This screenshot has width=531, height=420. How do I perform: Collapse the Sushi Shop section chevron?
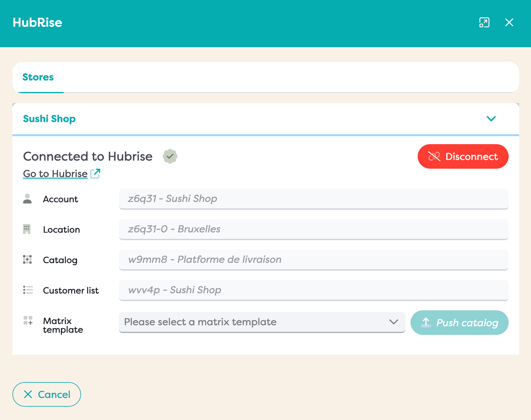pyautogui.click(x=491, y=119)
